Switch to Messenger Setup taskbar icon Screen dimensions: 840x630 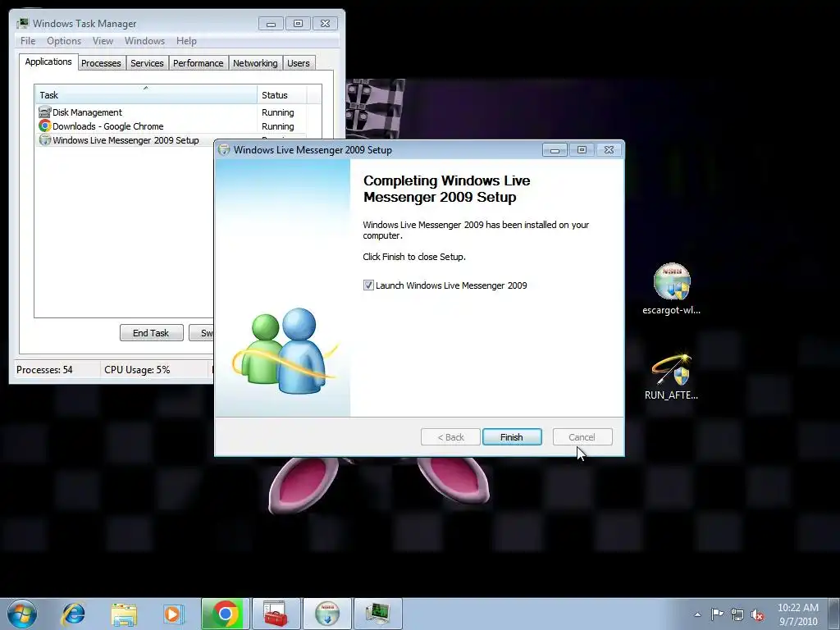327,614
